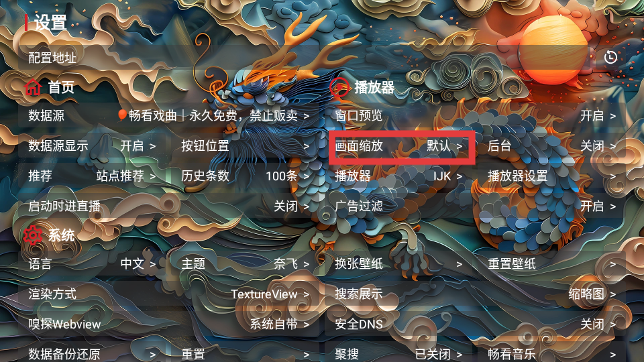
Task: Click the red gear icon beside 系统
Action: pyautogui.click(x=33, y=235)
